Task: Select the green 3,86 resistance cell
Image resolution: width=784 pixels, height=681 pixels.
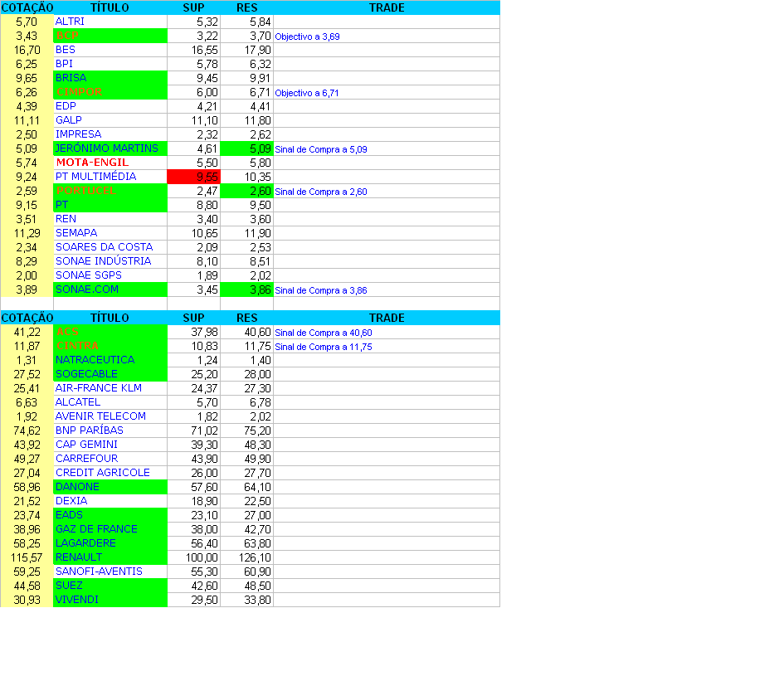Action: click(246, 289)
